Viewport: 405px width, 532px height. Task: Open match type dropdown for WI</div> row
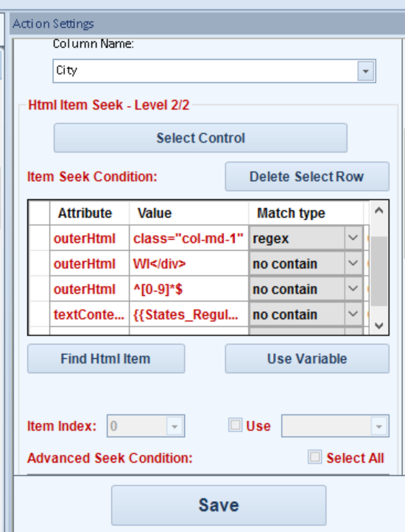[353, 263]
